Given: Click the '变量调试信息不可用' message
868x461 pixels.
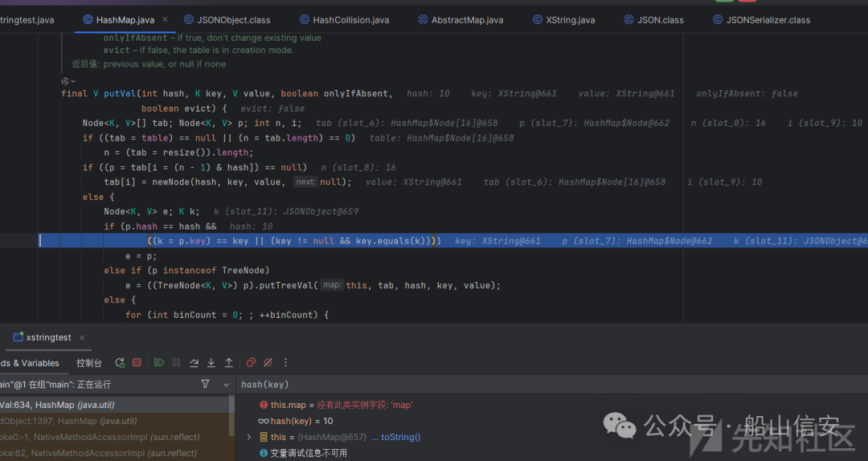Looking at the screenshot, I should pos(309,453).
